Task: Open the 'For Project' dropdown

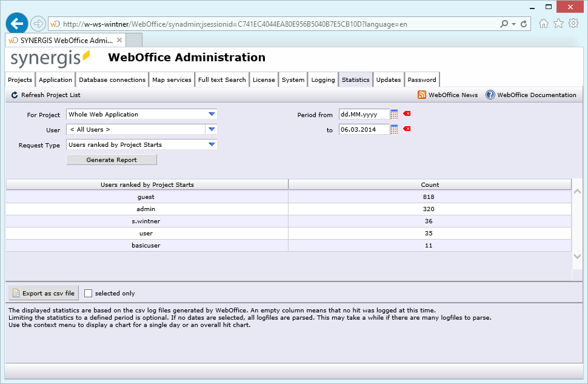Action: tap(212, 114)
